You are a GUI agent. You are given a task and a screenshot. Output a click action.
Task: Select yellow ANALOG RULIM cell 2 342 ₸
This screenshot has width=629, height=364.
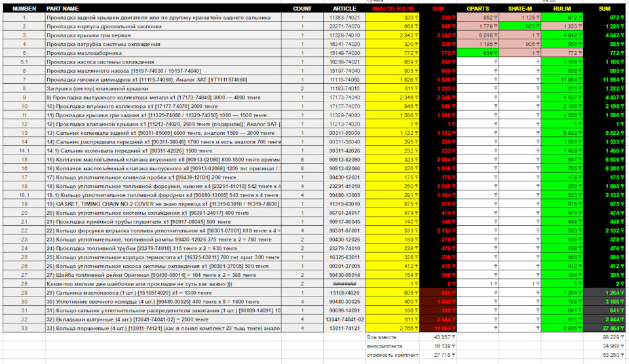pyautogui.click(x=392, y=35)
